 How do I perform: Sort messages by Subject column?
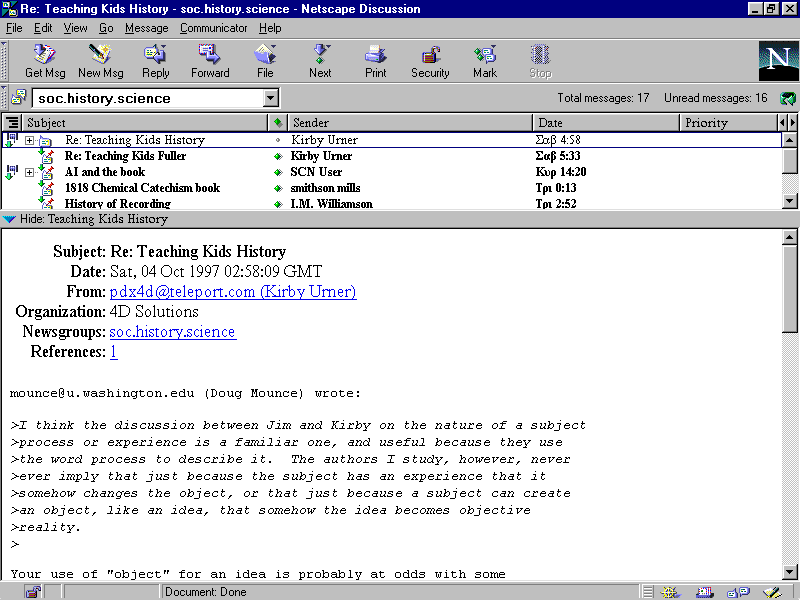pyautogui.click(x=145, y=122)
